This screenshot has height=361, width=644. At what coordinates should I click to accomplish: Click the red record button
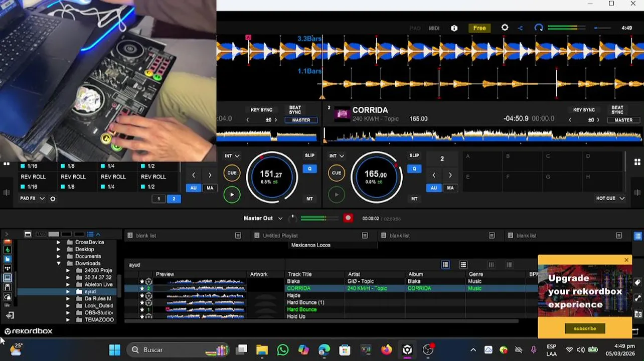(348, 218)
